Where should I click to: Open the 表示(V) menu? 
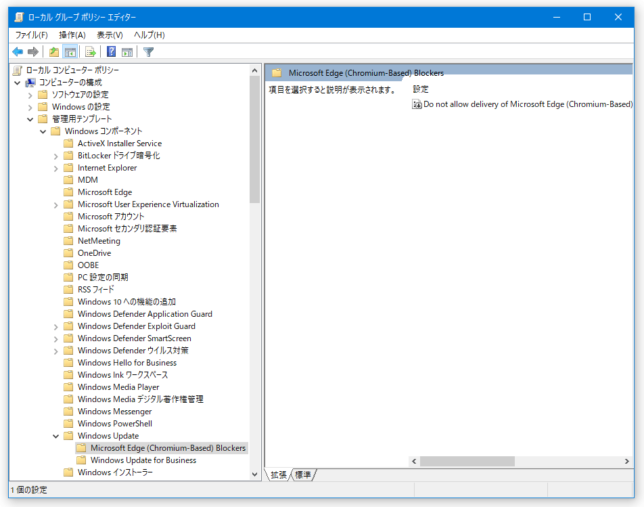(110, 35)
